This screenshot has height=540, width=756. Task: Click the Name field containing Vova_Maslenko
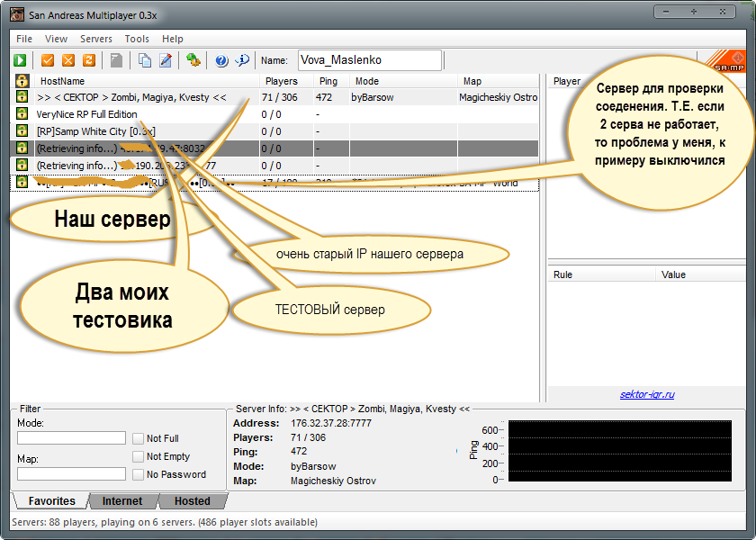(x=370, y=60)
